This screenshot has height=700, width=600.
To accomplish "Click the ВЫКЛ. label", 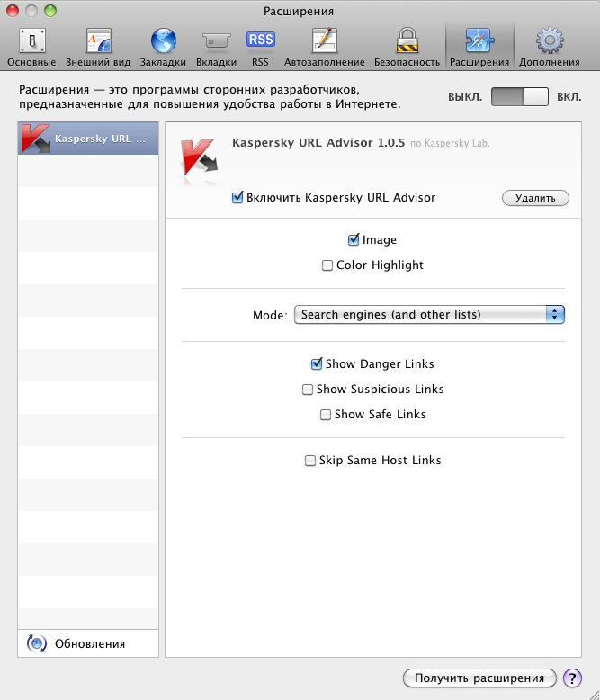I will pos(465,97).
